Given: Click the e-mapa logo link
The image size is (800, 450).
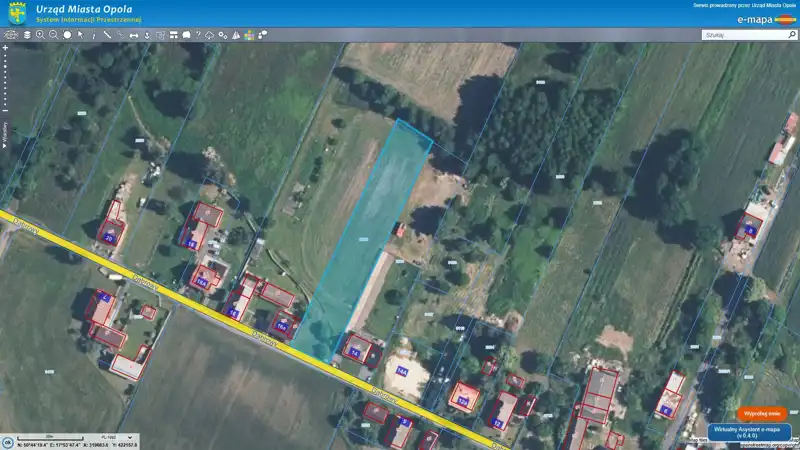Looking at the screenshot, I should click(x=766, y=20).
